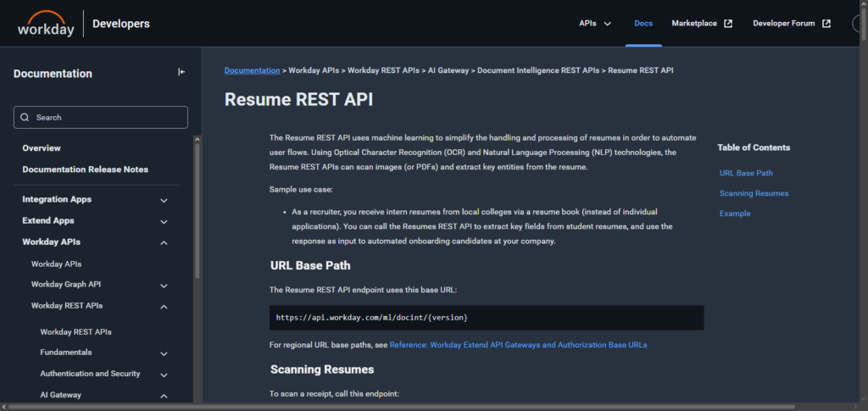This screenshot has height=411, width=868.
Task: Open the Overview sidebar item
Action: click(x=42, y=148)
